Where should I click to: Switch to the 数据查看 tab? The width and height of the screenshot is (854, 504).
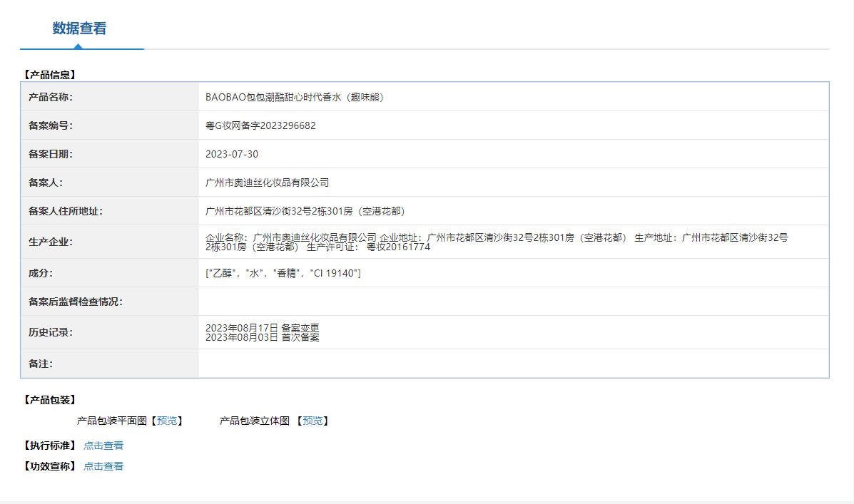79,29
